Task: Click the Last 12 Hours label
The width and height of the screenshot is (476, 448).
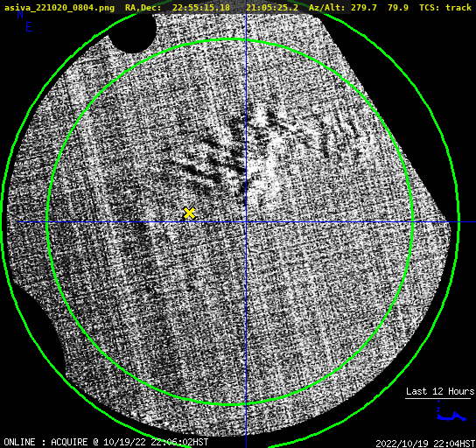Action: (440, 391)
